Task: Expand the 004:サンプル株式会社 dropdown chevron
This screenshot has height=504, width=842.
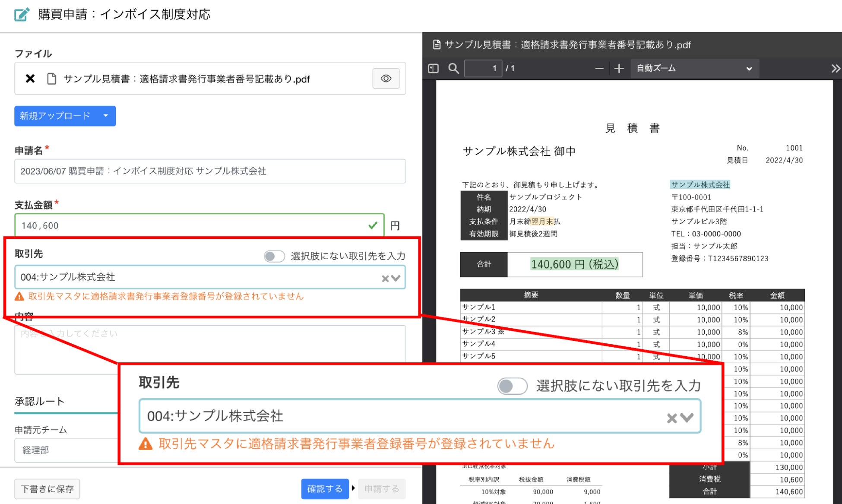Action: tap(396, 278)
